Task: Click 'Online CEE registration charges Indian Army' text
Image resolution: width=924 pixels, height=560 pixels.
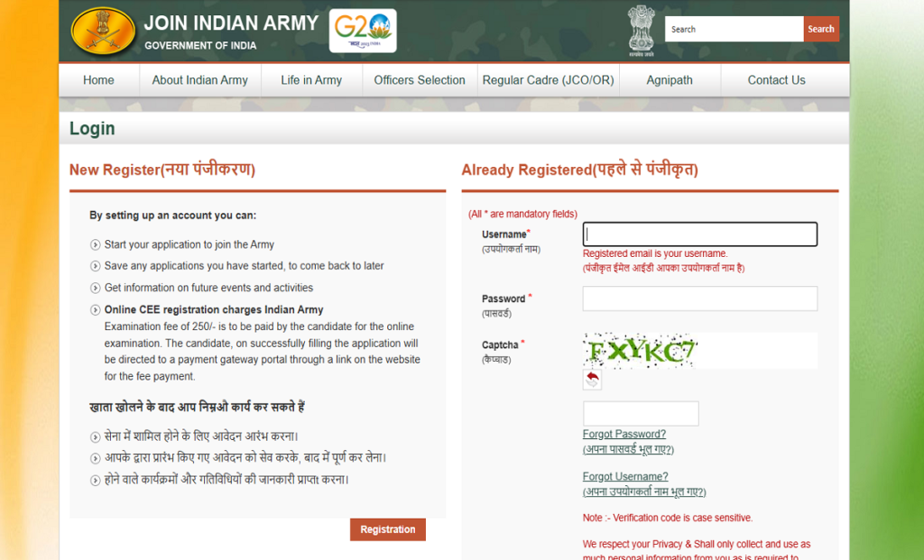Action: point(214,309)
